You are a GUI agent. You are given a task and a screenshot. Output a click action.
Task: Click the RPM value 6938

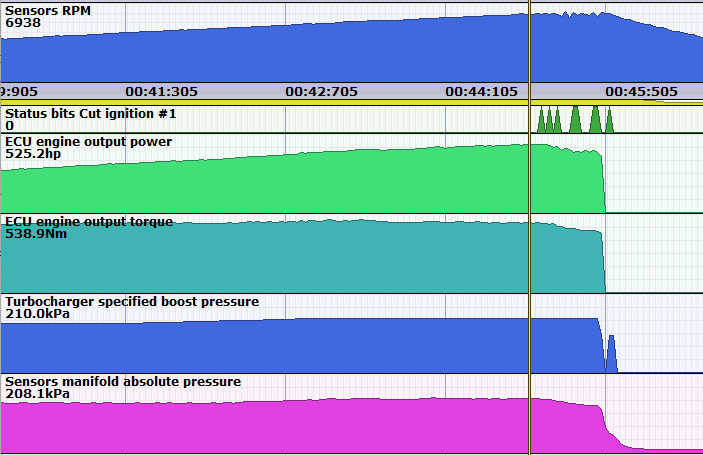[x=23, y=23]
